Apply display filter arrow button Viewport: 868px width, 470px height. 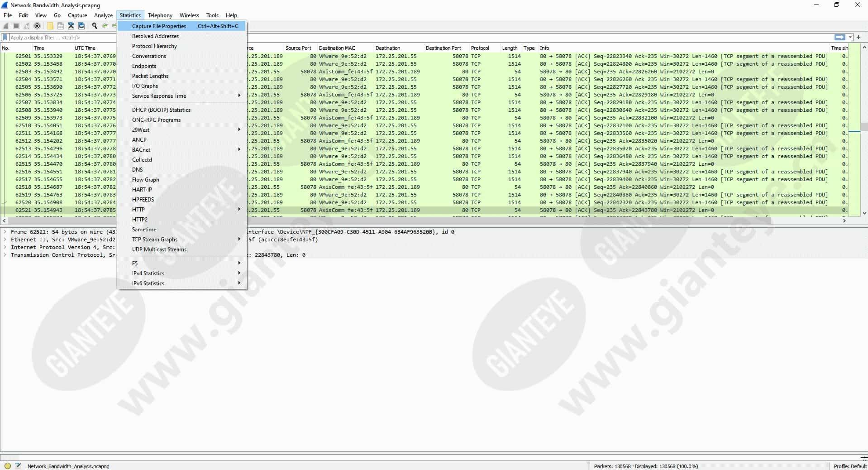click(839, 37)
